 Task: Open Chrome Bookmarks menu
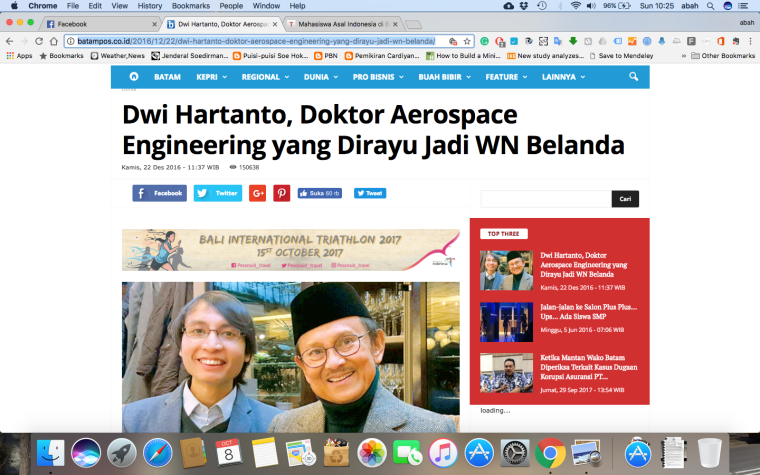(190, 6)
